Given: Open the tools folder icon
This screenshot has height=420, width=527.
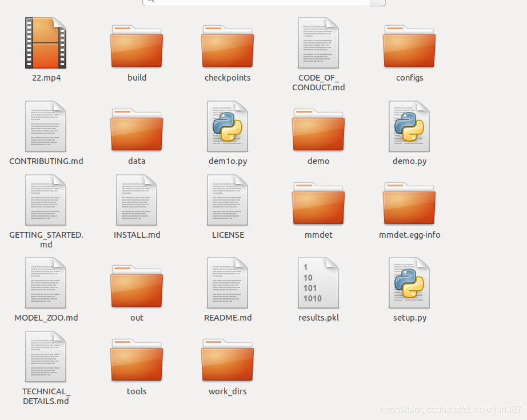Looking at the screenshot, I should [137, 360].
